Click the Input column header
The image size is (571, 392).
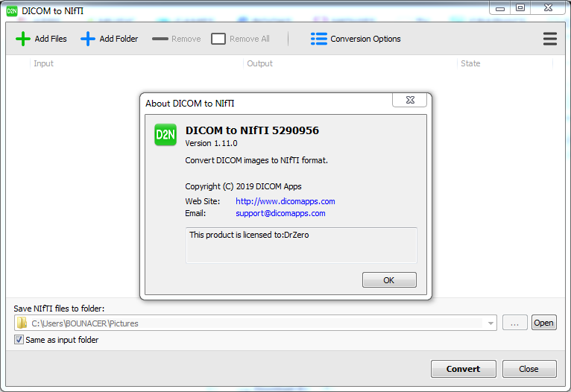click(x=136, y=63)
